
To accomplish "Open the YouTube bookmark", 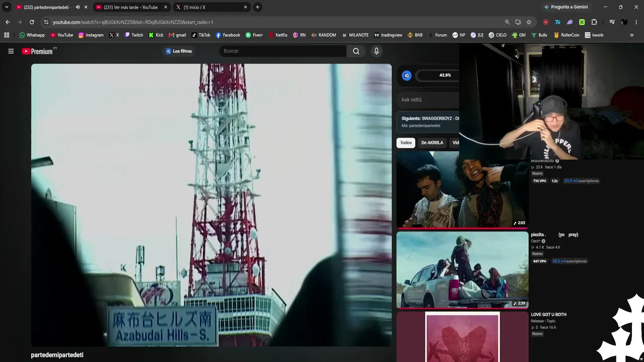I will tap(62, 35).
